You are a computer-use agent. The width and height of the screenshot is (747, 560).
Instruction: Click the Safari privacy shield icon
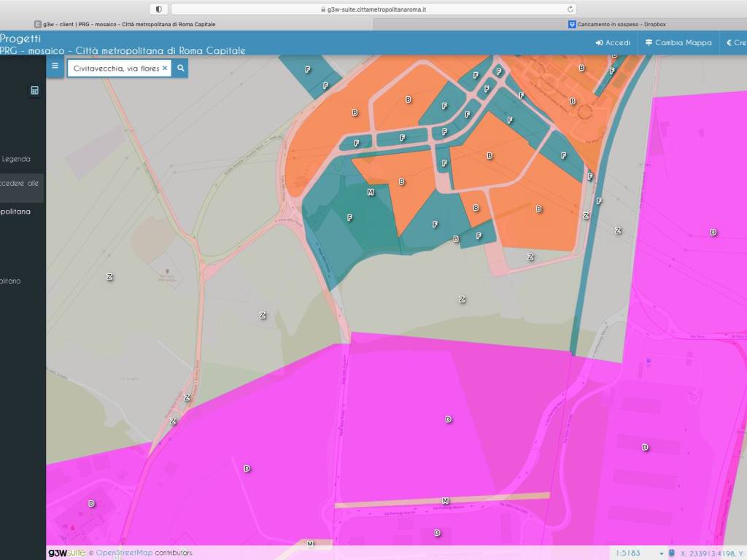158,9
